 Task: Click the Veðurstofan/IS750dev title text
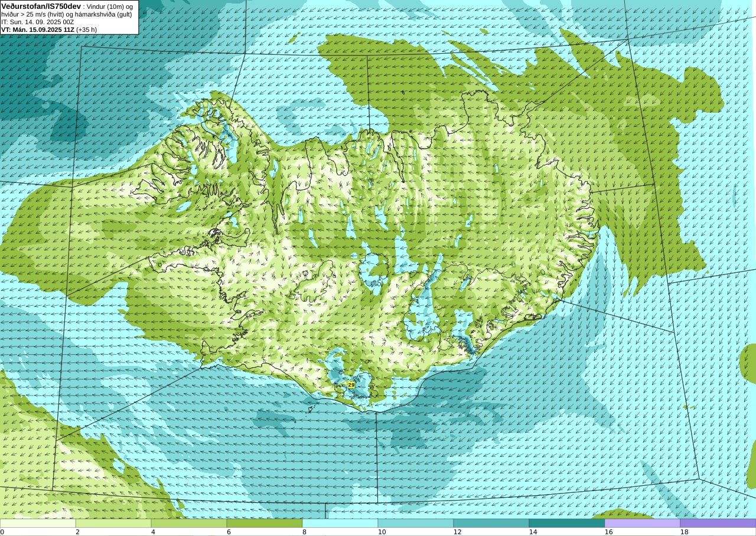click(x=41, y=6)
